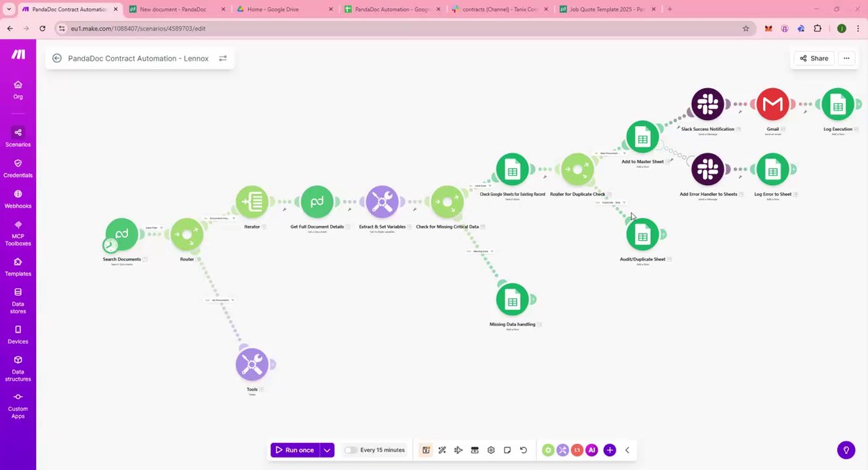Select the Missing Data handling module
The image size is (868, 470).
coord(512,300)
